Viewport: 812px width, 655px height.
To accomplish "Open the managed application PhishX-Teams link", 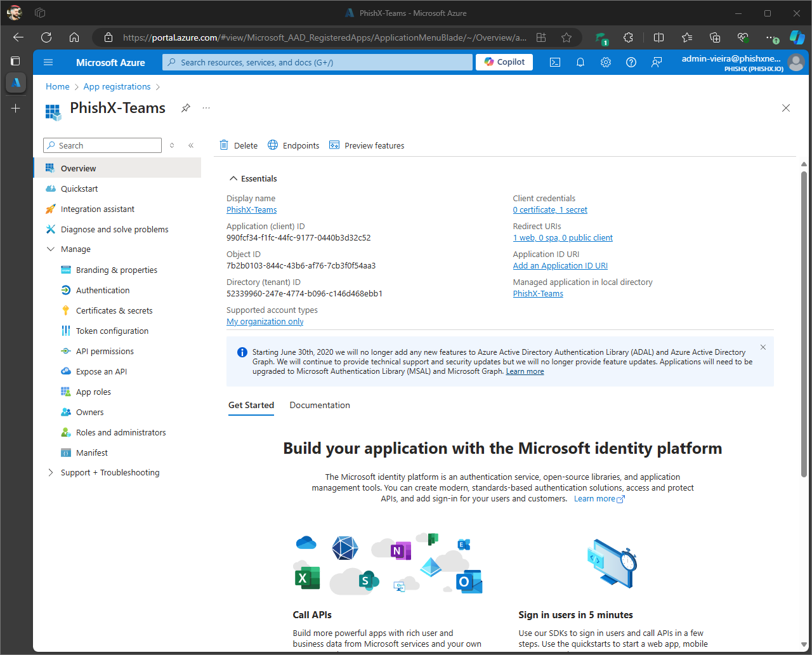I will [x=538, y=294].
